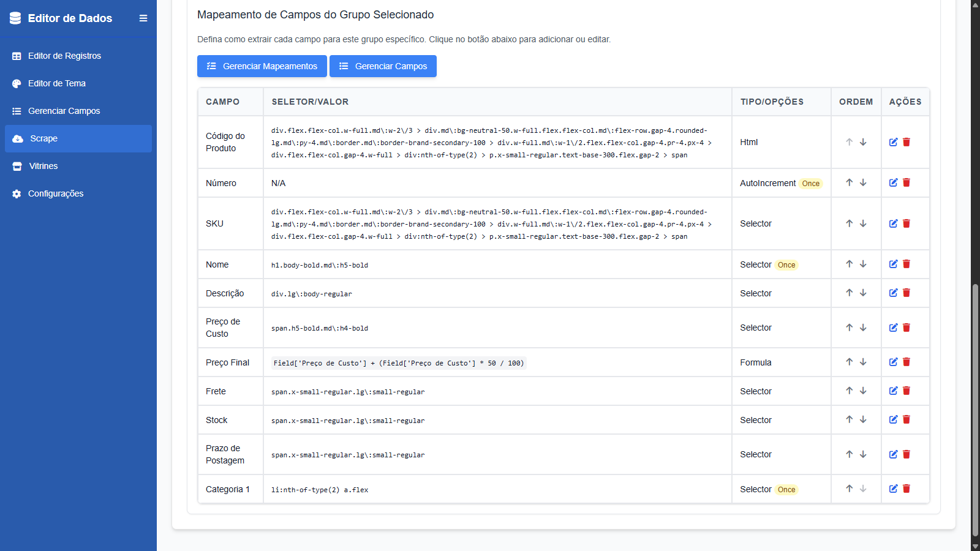Open Editor de Registros page
The height and width of the screenshot is (551, 980).
64,56
